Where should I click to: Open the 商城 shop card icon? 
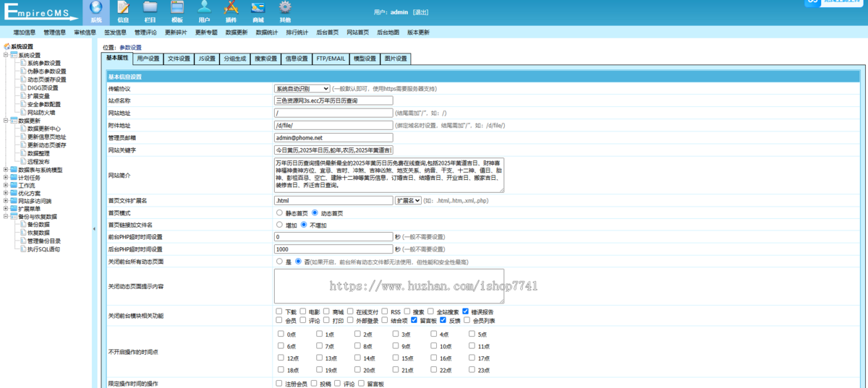click(x=258, y=8)
